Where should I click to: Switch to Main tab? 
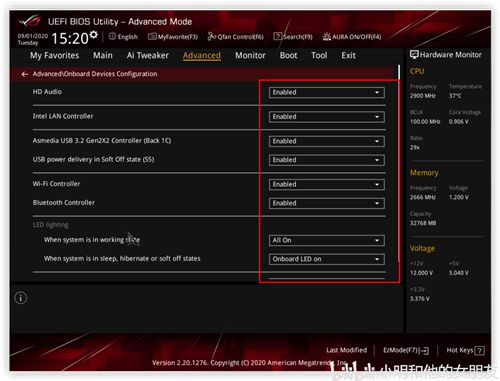[103, 55]
